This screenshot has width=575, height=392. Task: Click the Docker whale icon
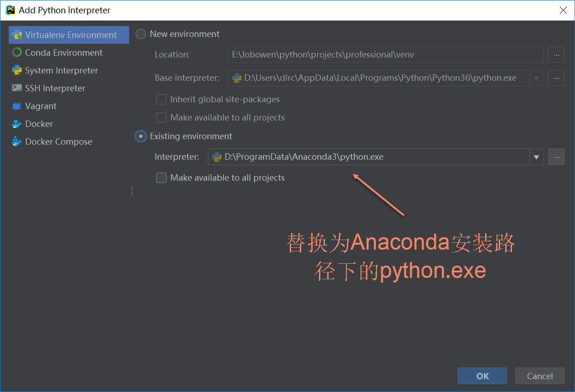(17, 124)
